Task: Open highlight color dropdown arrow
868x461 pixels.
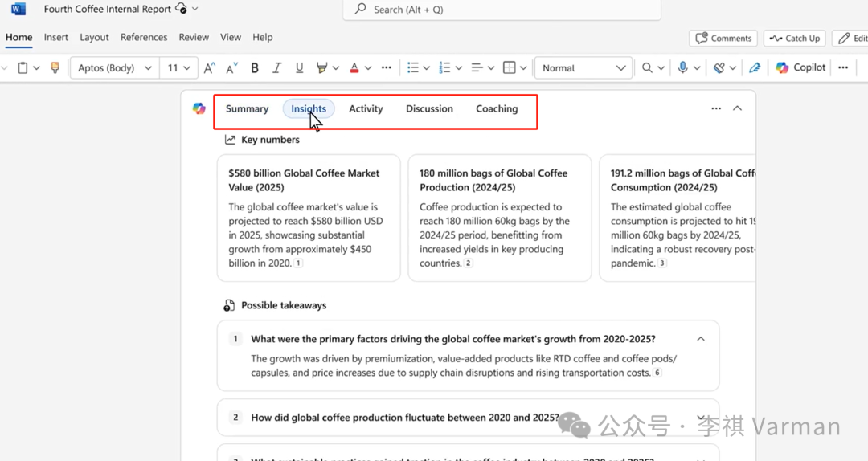Action: (x=336, y=68)
